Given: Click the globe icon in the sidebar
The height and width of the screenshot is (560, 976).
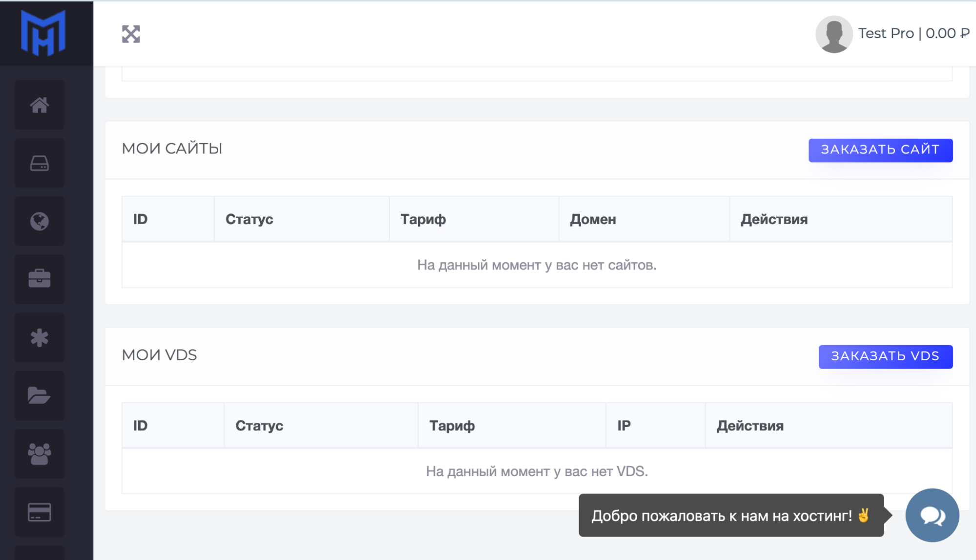Looking at the screenshot, I should pyautogui.click(x=40, y=222).
